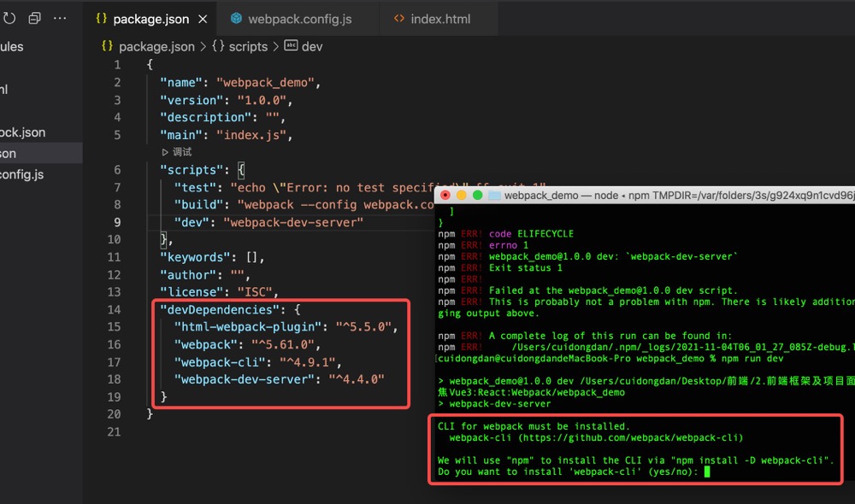Click package.json in the breadcrumb
855x504 pixels.
pos(156,47)
